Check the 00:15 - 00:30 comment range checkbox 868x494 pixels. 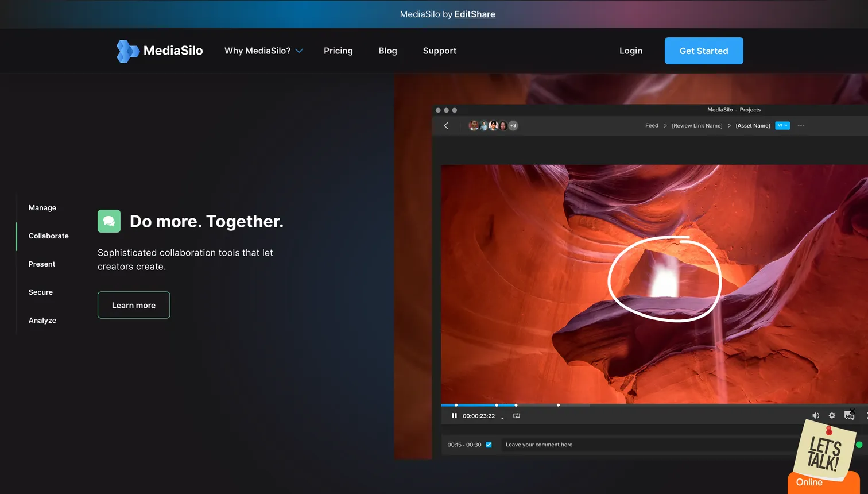(x=489, y=444)
